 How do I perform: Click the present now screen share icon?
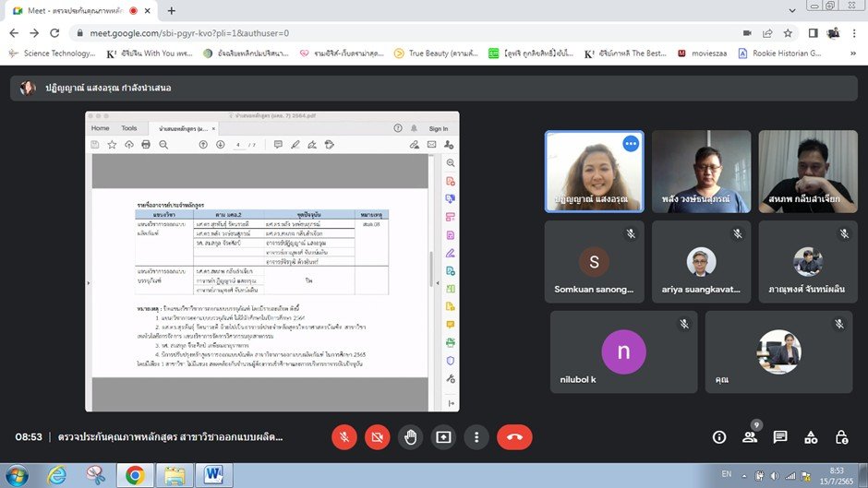coord(443,437)
